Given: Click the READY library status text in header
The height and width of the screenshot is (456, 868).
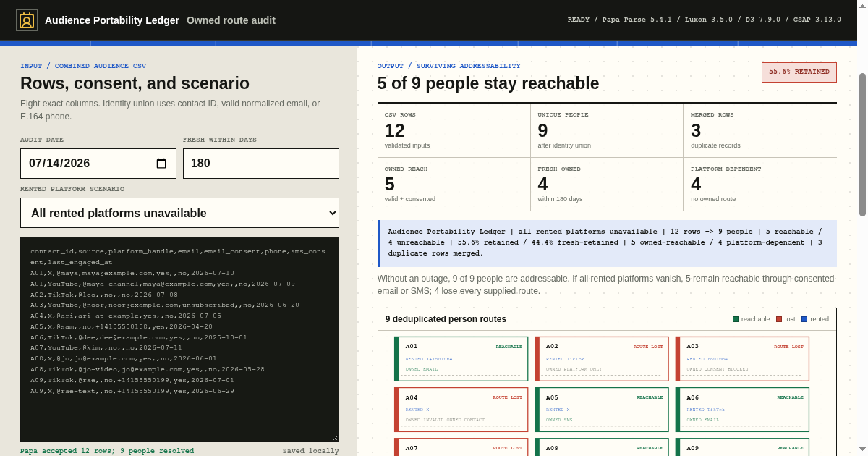Looking at the screenshot, I should point(705,20).
